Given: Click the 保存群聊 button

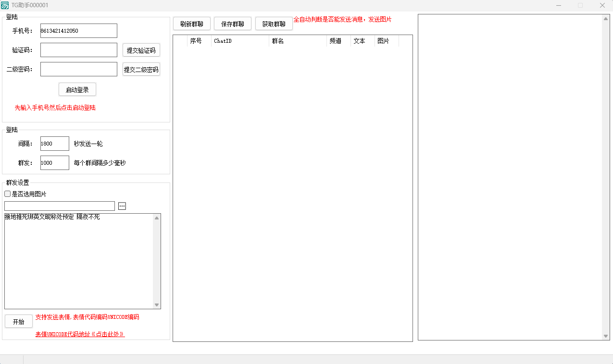Looking at the screenshot, I should click(233, 24).
